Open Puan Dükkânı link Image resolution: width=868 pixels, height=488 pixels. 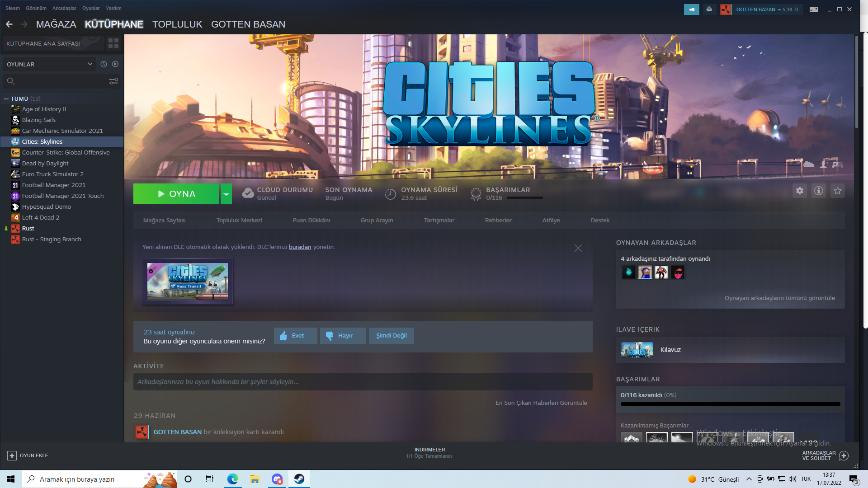(x=311, y=221)
